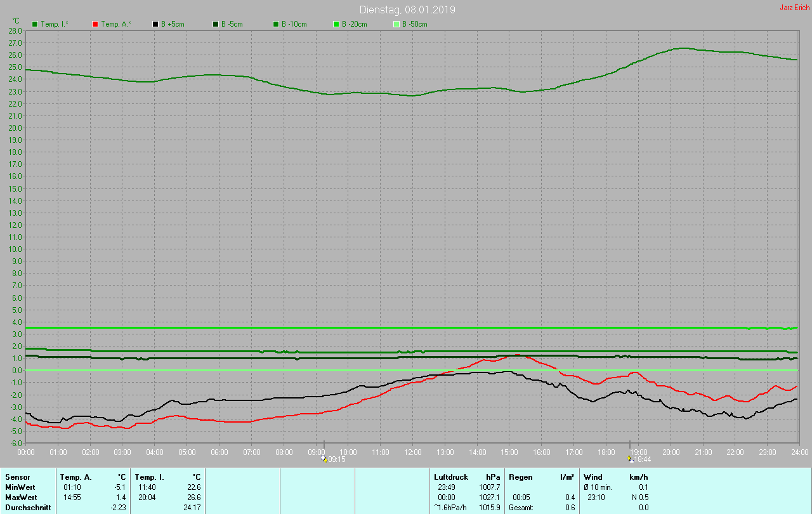Click the 'Regen' column header
This screenshot has height=514, width=812.
520,477
